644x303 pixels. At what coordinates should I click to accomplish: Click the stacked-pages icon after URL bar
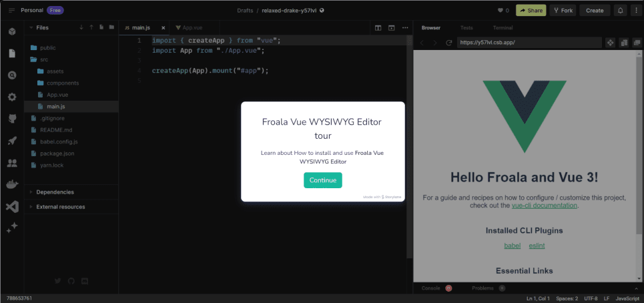(x=624, y=43)
